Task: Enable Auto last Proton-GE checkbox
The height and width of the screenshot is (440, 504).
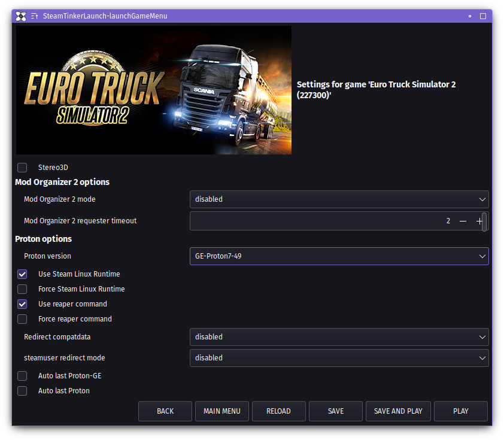Action: [22, 376]
